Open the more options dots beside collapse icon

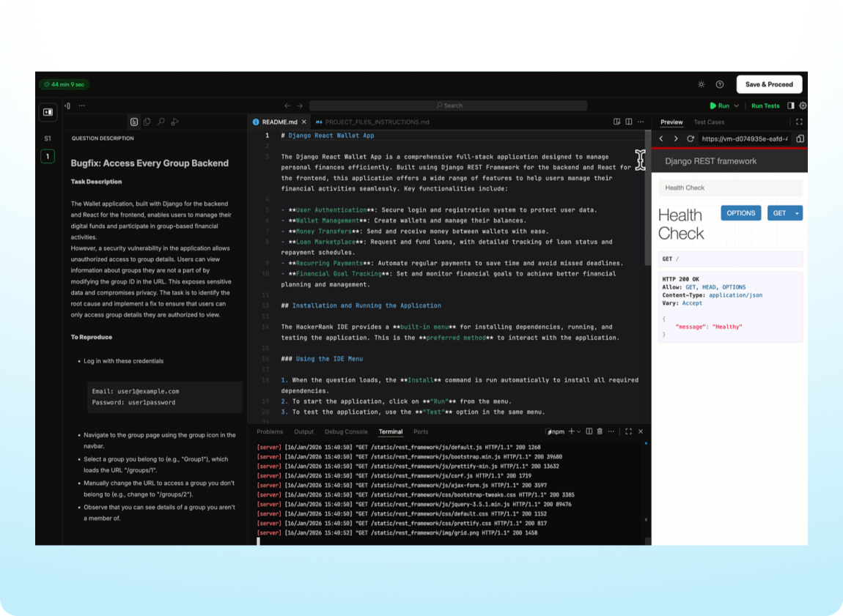81,105
